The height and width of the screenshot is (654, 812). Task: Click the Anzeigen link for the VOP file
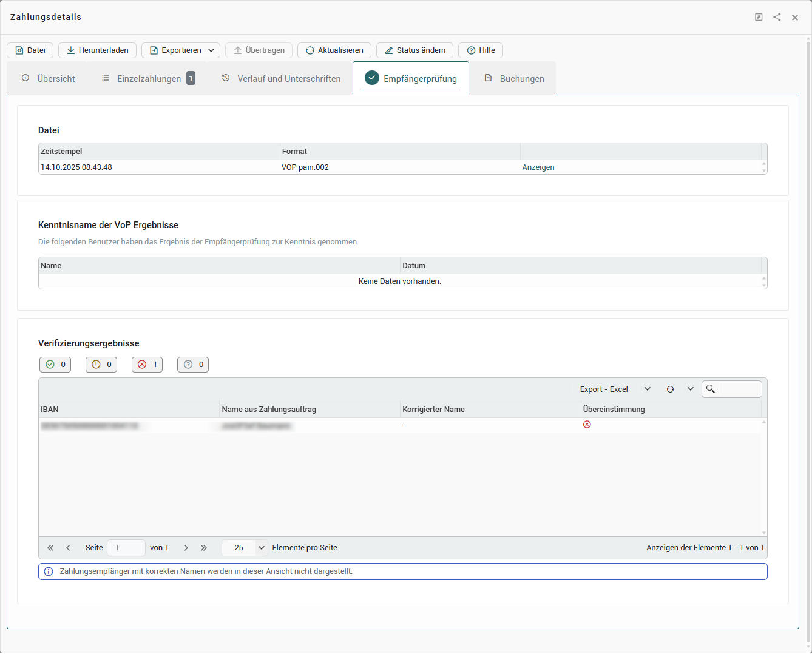coord(538,167)
